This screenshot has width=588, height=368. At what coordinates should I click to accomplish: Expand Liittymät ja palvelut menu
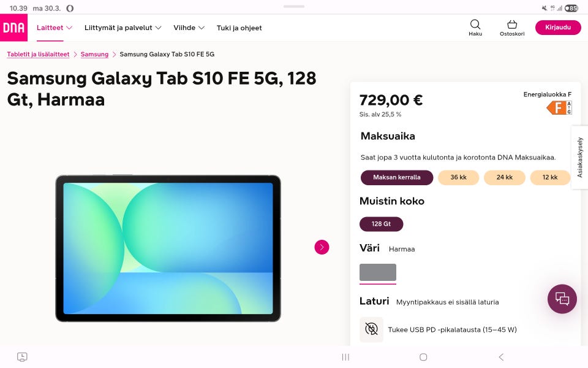[x=123, y=28]
